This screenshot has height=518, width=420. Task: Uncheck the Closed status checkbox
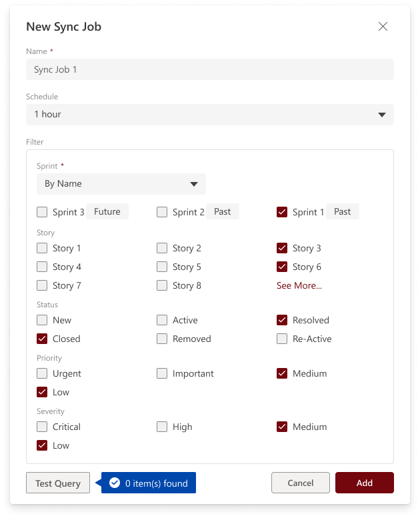(x=42, y=339)
